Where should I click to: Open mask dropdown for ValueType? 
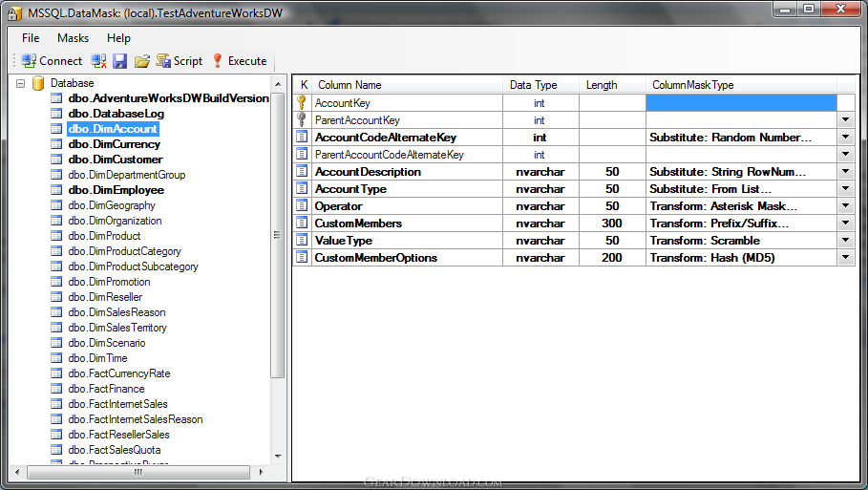tap(845, 240)
